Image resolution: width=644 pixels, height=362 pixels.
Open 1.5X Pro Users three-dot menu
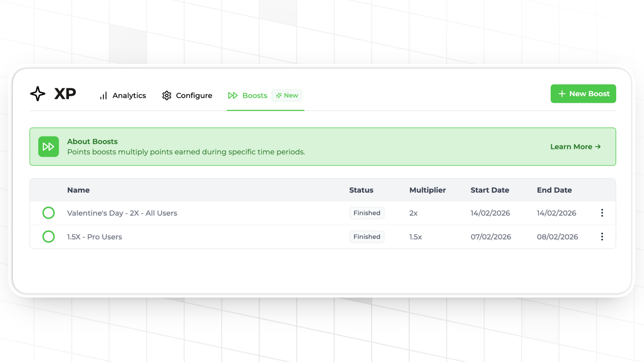point(602,237)
